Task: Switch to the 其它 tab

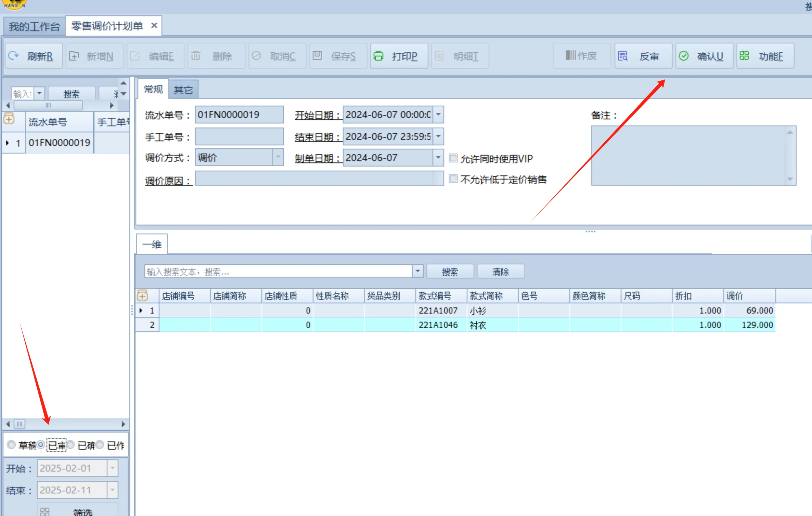Action: (x=183, y=90)
